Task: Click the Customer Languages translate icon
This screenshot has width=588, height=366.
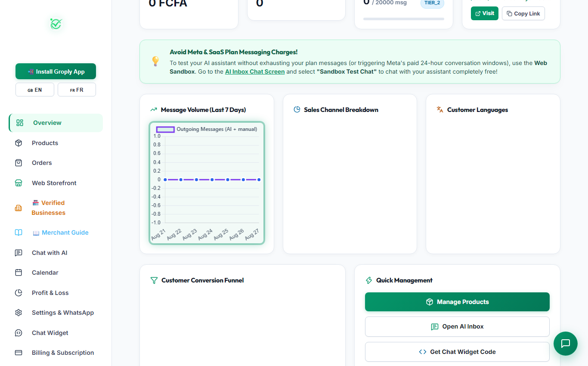Action: [x=440, y=110]
